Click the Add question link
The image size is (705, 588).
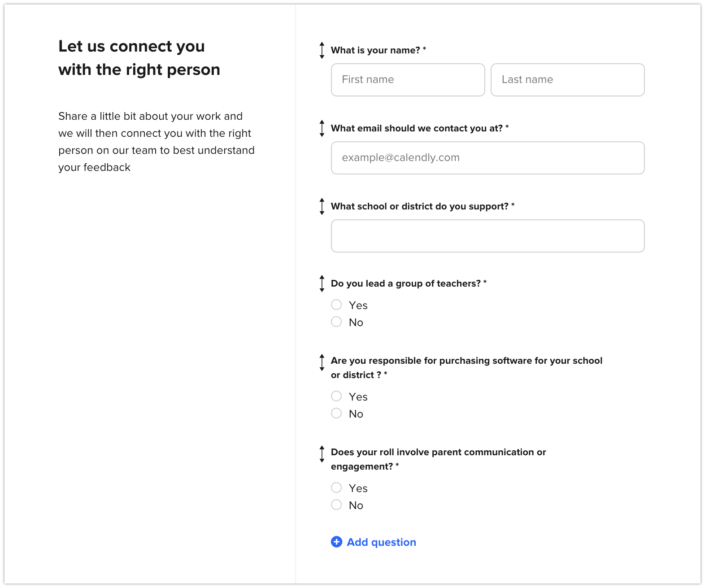(x=381, y=542)
